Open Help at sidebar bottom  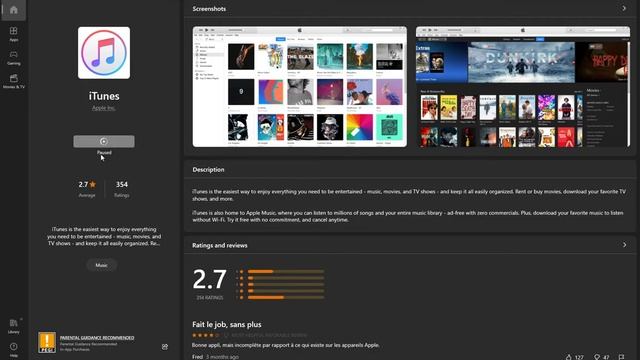click(13, 349)
